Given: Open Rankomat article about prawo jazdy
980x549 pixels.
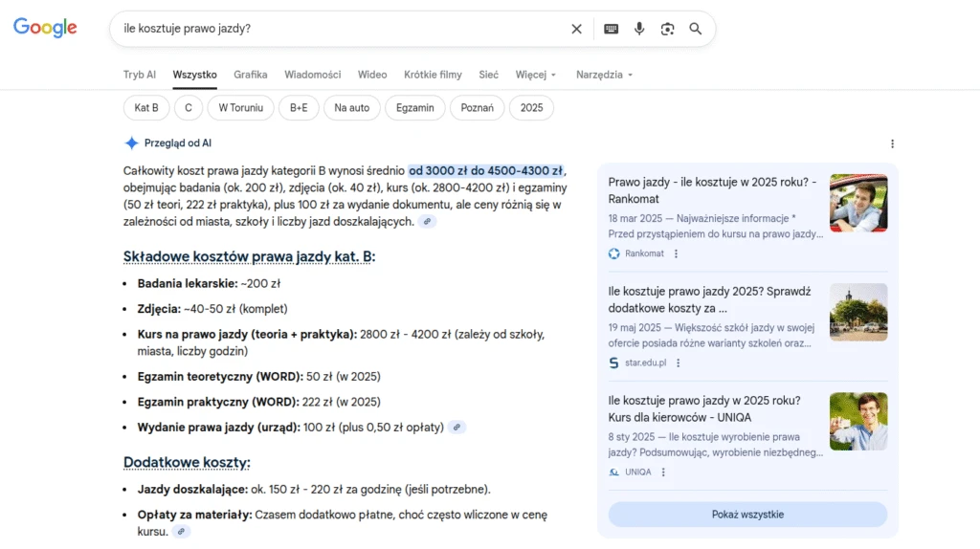Looking at the screenshot, I should click(x=712, y=189).
